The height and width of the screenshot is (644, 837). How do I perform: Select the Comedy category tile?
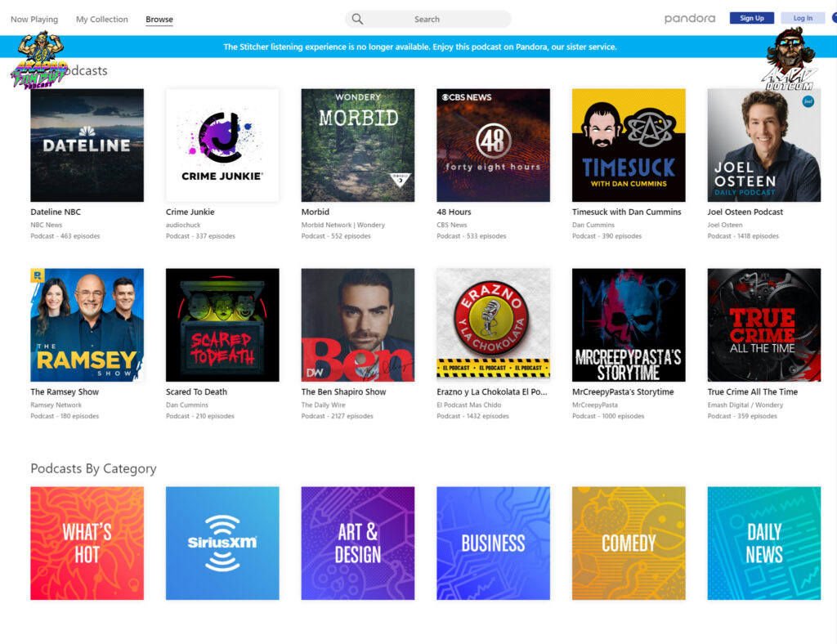click(x=629, y=543)
